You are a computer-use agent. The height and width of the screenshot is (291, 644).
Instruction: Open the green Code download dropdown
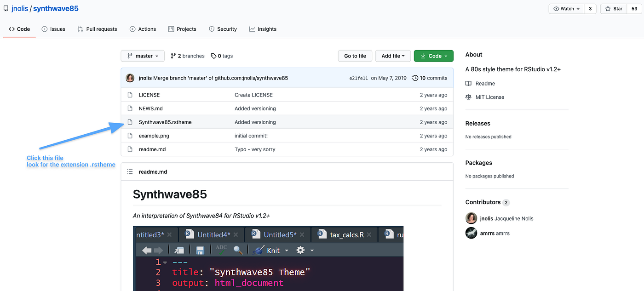pos(434,56)
